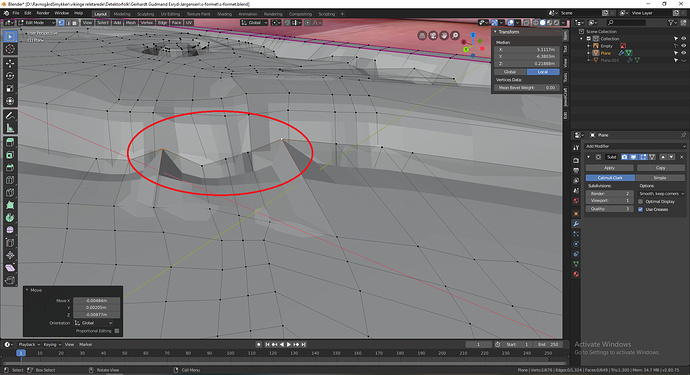Open the Render properties tab icon

576,160
